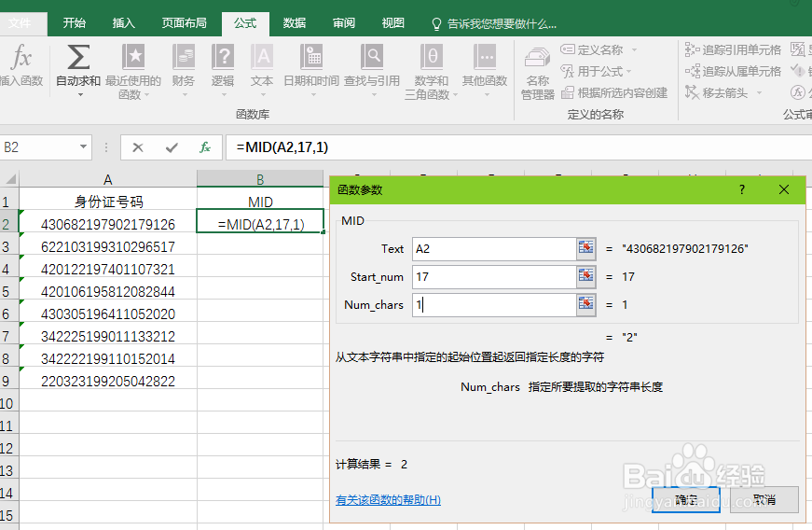Confirm formula entry with checkmark icon

[172, 147]
